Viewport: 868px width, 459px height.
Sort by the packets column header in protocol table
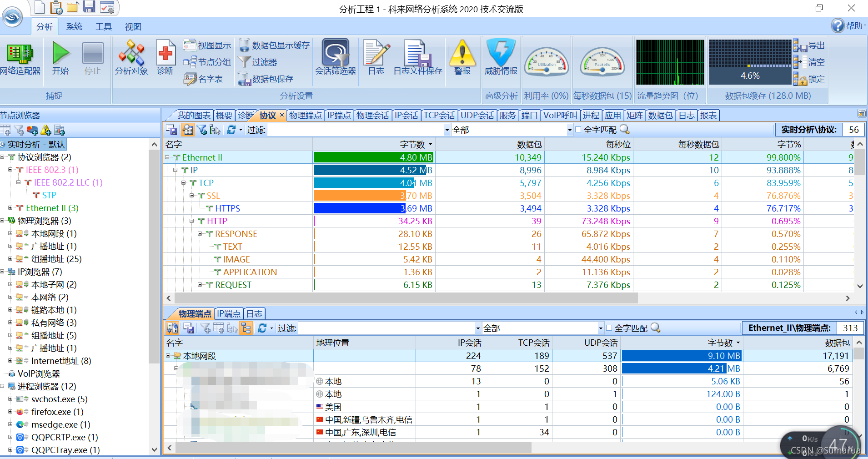click(490, 144)
